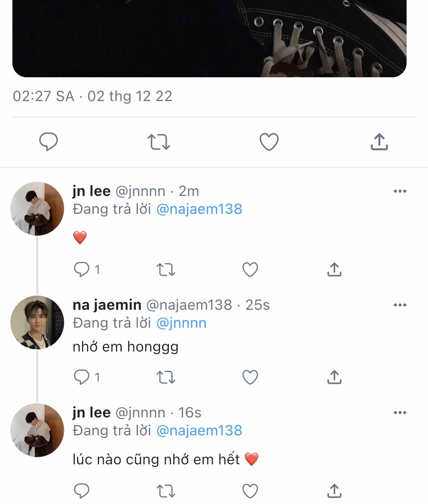Like the "lúc nào cũng nhớ em hết" reply

(250, 491)
